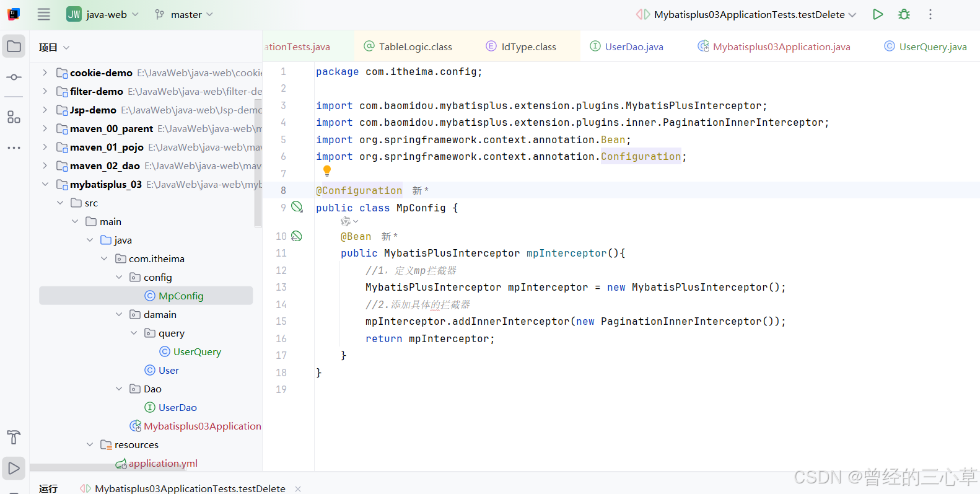Click the git branch icon beside master
This screenshot has width=980, height=494.
(160, 14)
